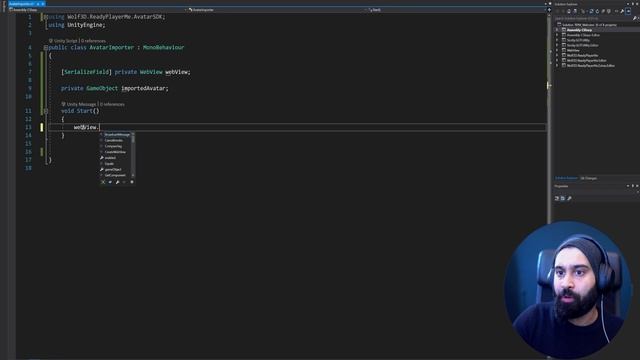Click Back icon in Solution Explorer toolbar

[x=557, y=11]
